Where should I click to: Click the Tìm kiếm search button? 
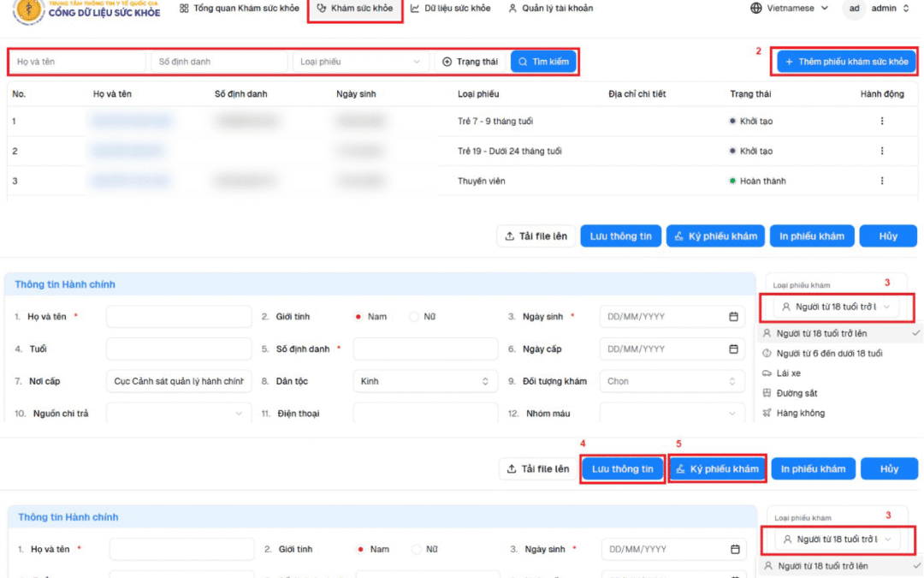tap(543, 62)
